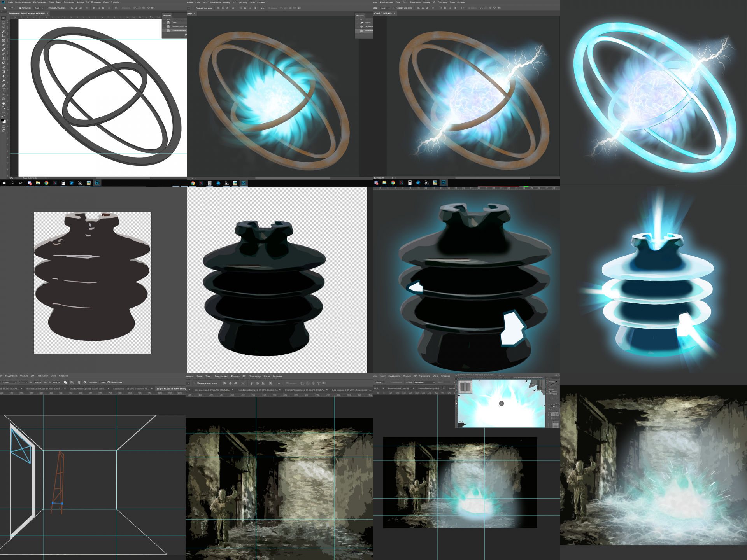Click the foreground black color swatch

pos(2,120)
